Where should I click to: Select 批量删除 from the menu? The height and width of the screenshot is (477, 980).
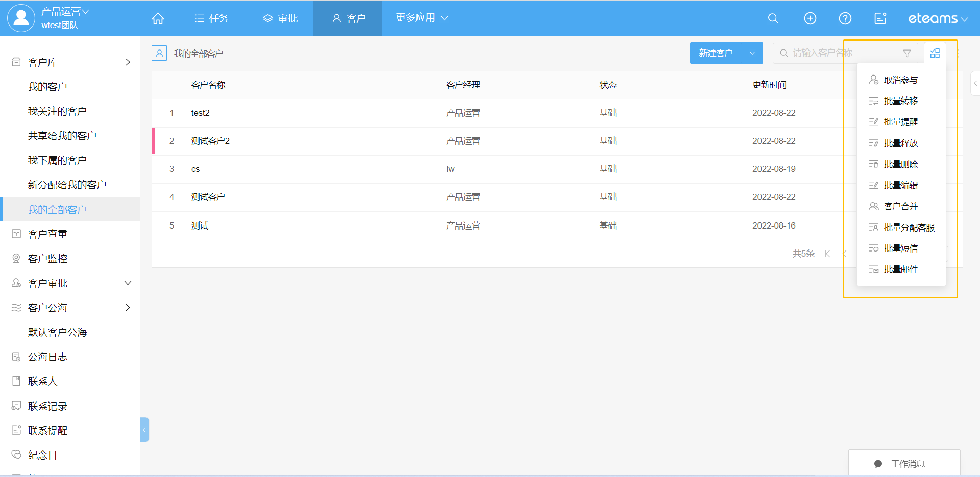(x=900, y=164)
